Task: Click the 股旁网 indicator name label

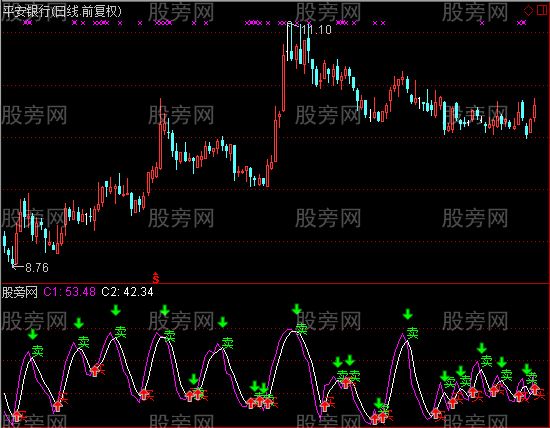Action: 20,292
